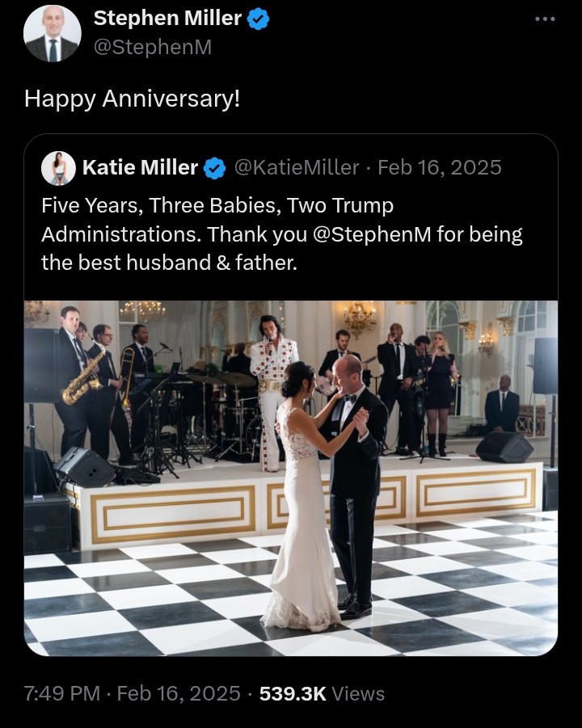
Task: View the 539.3K view count
Action: [x=292, y=693]
